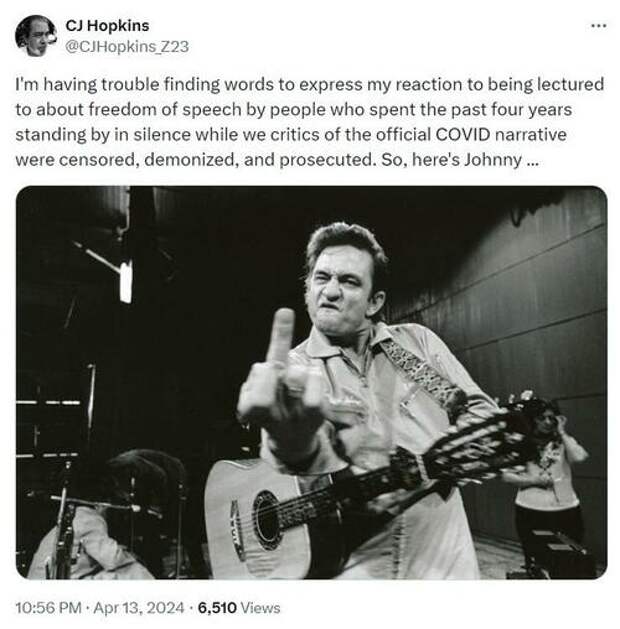Click "So, here's Johnny ..." ending text

coord(460,160)
